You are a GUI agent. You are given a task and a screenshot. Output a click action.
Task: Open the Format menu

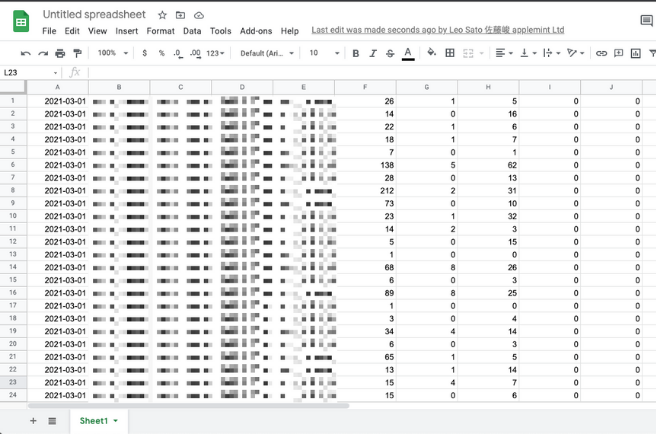pyautogui.click(x=161, y=31)
